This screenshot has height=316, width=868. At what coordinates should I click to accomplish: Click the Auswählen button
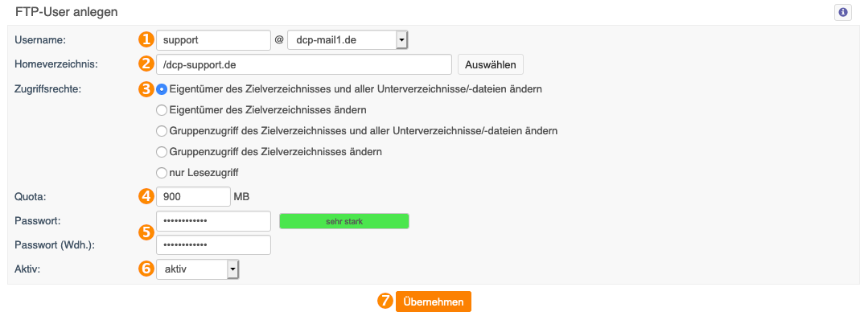pyautogui.click(x=491, y=64)
